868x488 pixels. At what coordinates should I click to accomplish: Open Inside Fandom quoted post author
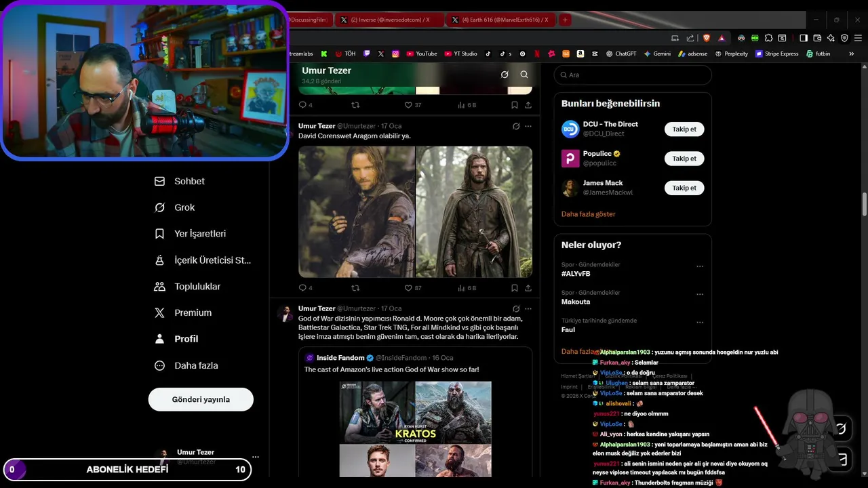340,358
